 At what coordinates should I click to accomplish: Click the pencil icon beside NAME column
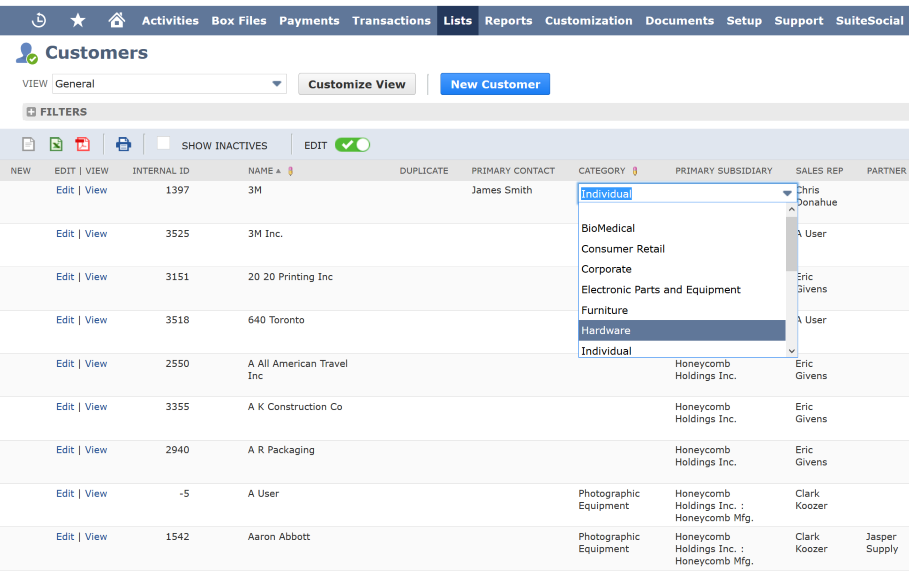tap(290, 171)
